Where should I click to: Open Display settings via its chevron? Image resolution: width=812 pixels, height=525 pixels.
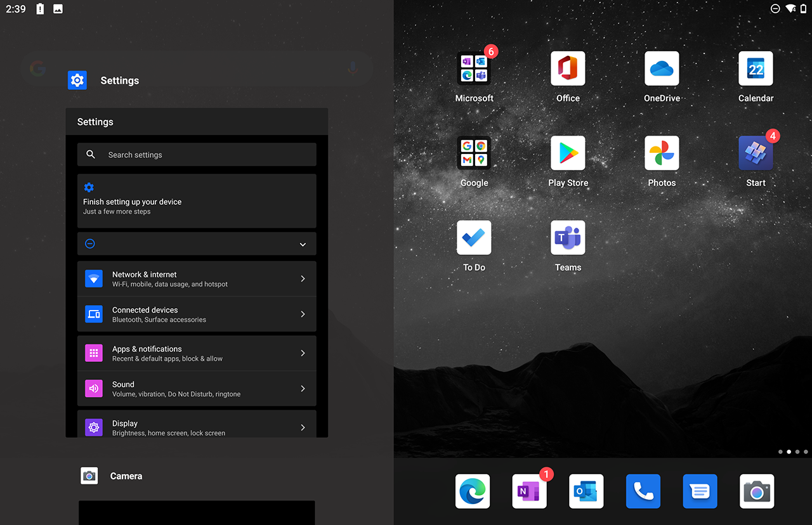pos(303,428)
